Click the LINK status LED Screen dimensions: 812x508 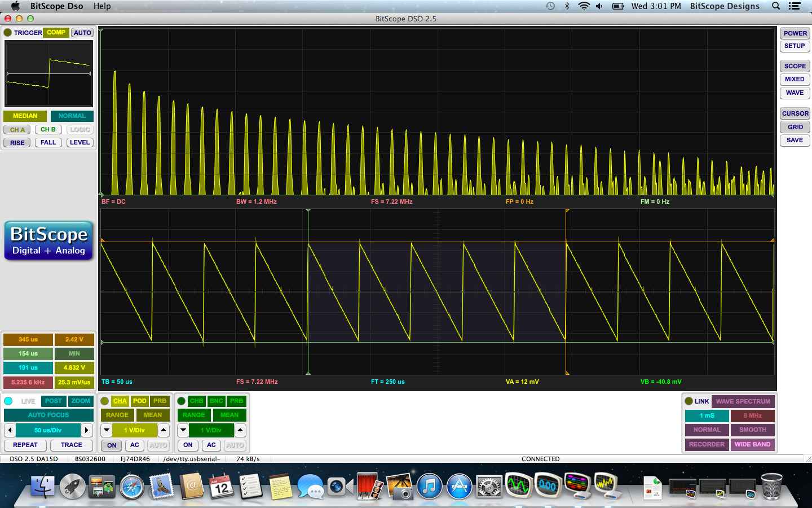point(689,401)
